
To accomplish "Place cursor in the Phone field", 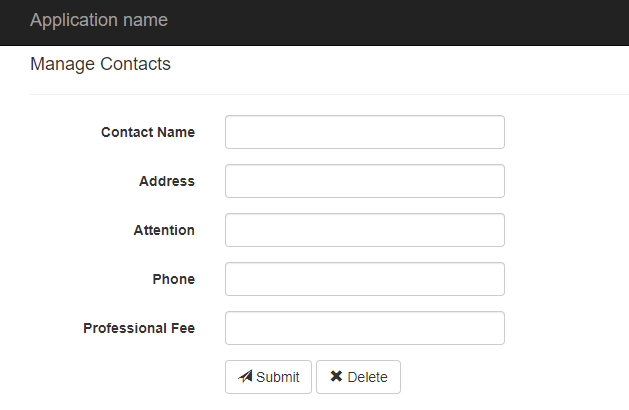I will click(364, 279).
